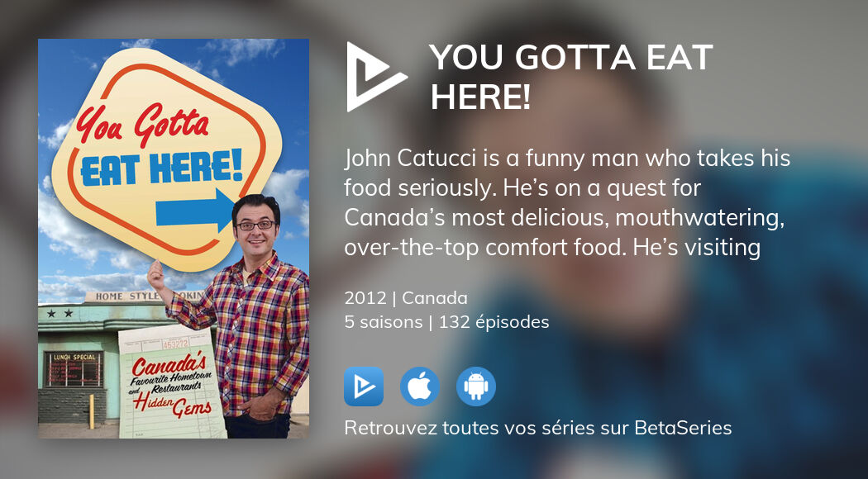
Task: Click the John Catucci show description text
Action: 567,203
